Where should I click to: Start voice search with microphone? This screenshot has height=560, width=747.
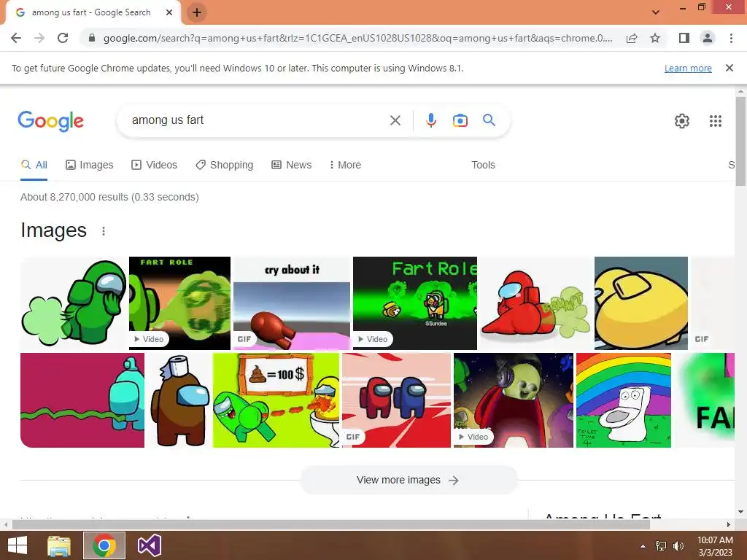[431, 120]
